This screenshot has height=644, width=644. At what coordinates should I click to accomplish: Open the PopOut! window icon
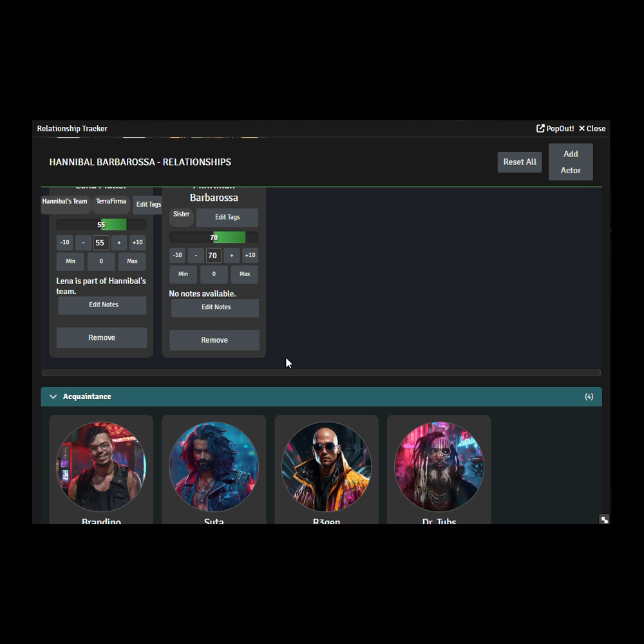(x=540, y=129)
